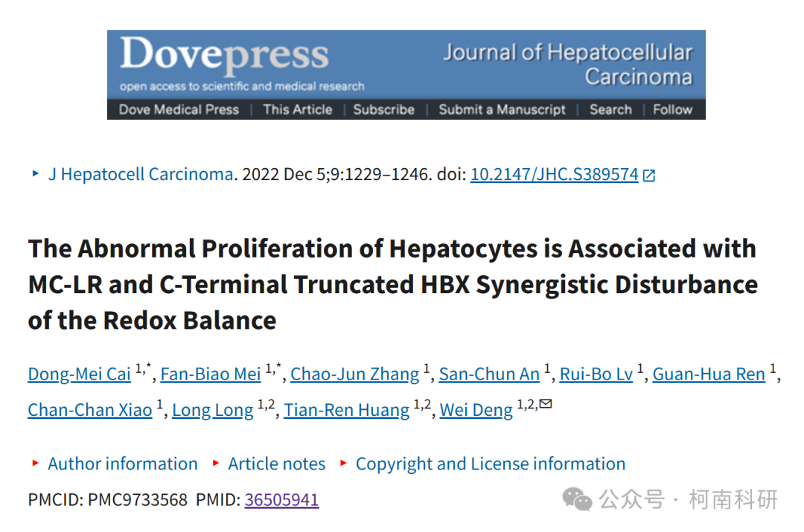The width and height of the screenshot is (804, 532).
Task: Click Subscribe in the banner navigation
Action: tap(383, 109)
